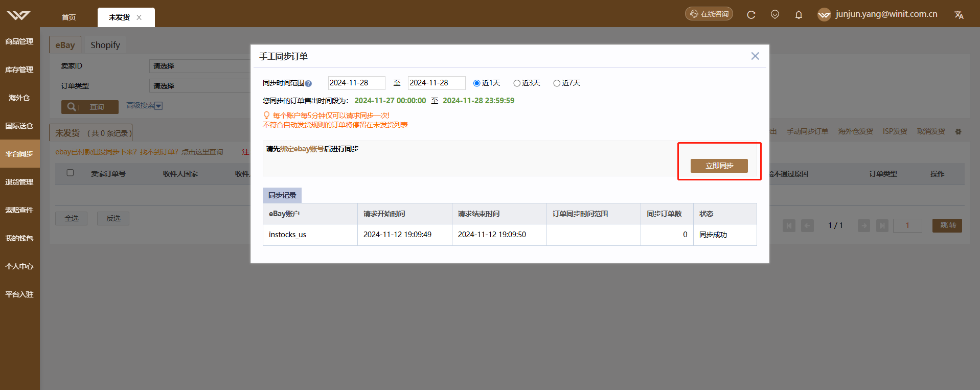Viewport: 980px width, 390px height.
Task: Close the 手工同步订单 dialog
Action: (755, 56)
